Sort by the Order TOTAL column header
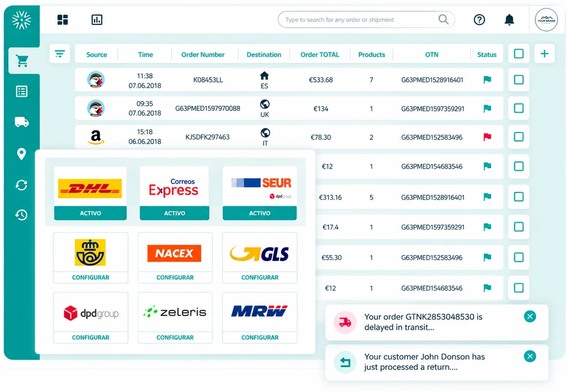This screenshot has height=392, width=568. pyautogui.click(x=320, y=55)
